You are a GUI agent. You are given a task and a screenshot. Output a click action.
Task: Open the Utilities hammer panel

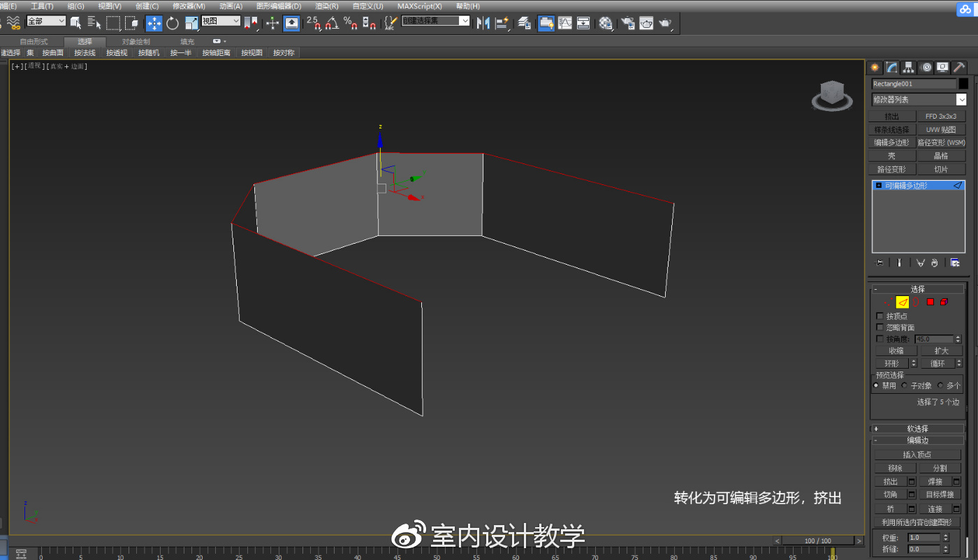click(x=957, y=67)
